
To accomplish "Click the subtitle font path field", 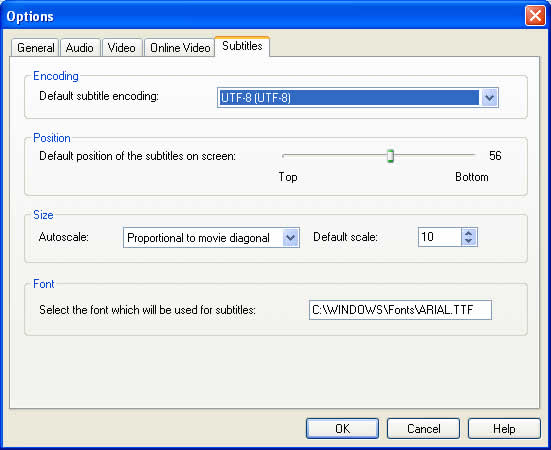I will click(400, 310).
